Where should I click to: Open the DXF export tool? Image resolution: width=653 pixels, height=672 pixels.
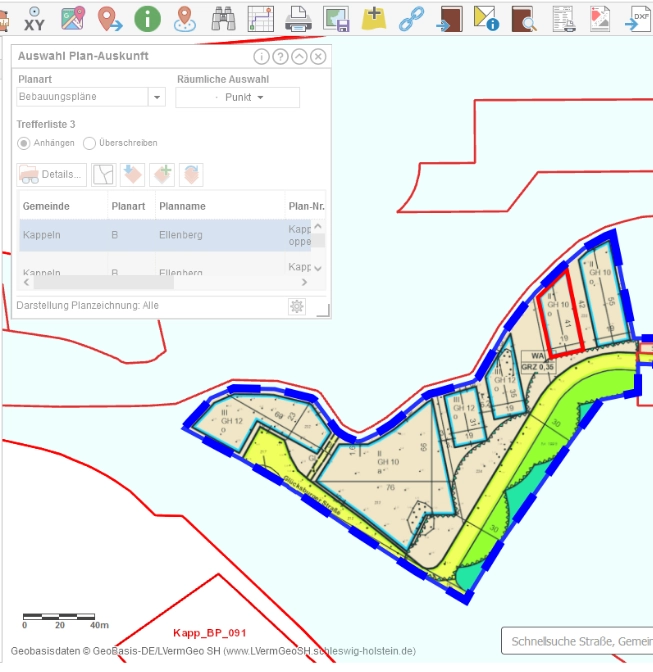[x=638, y=17]
